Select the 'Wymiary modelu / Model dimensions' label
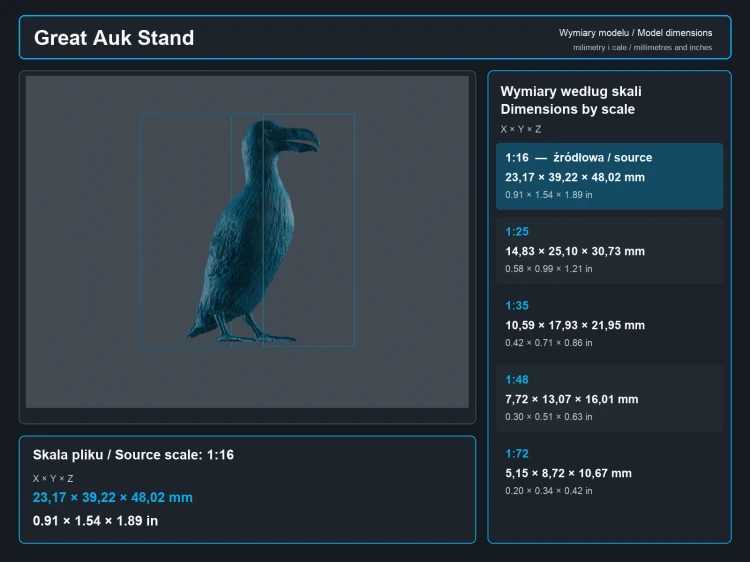750x562 pixels. click(x=635, y=33)
